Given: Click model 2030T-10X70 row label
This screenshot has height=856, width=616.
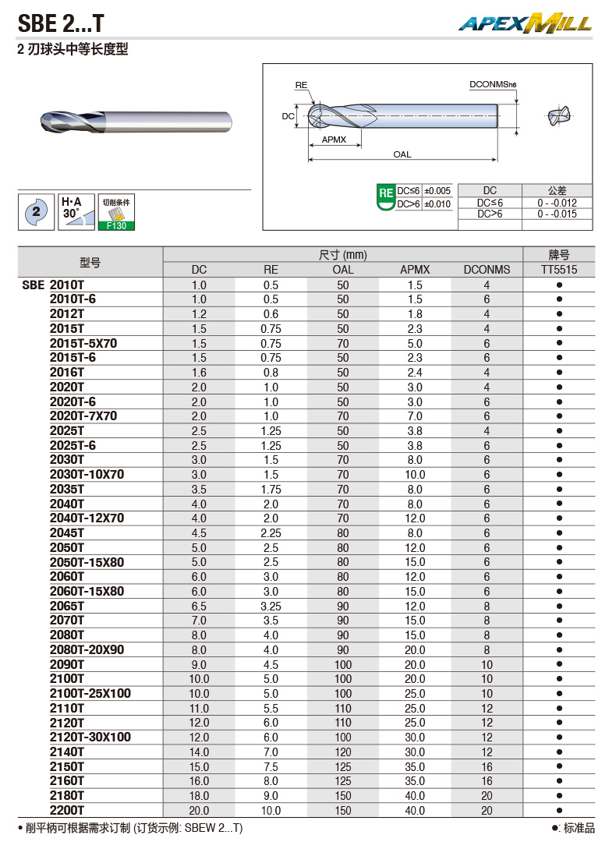Looking at the screenshot, I should pyautogui.click(x=87, y=475).
